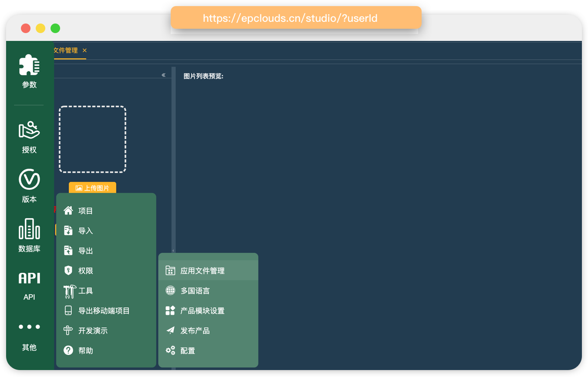The width and height of the screenshot is (588, 377).
Task: Click the globe icon beside 多国语言
Action: point(170,290)
